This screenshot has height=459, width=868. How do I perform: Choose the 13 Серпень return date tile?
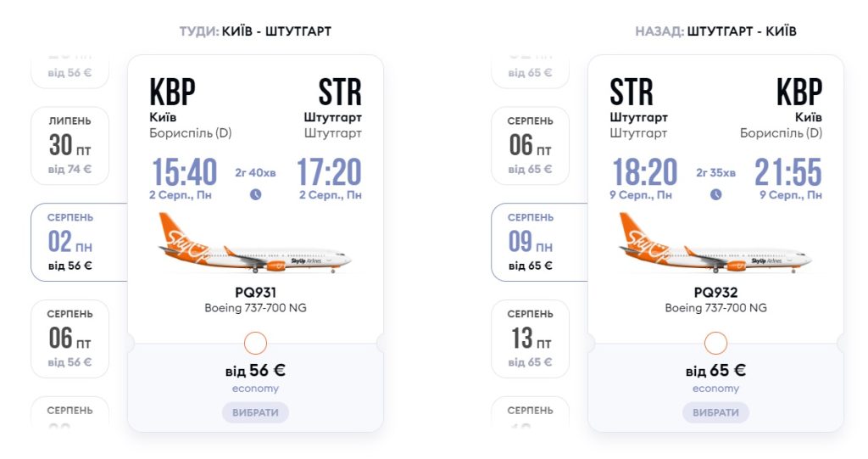point(531,339)
